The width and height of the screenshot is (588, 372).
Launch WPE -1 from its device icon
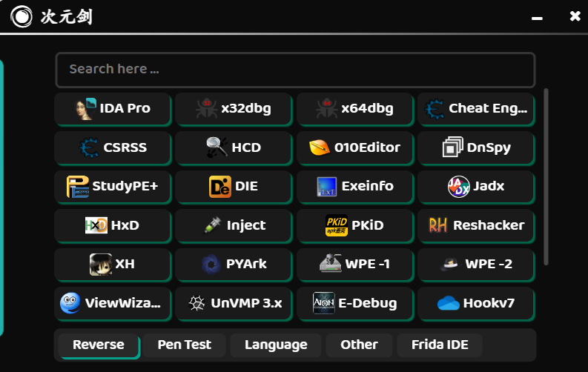(x=331, y=263)
